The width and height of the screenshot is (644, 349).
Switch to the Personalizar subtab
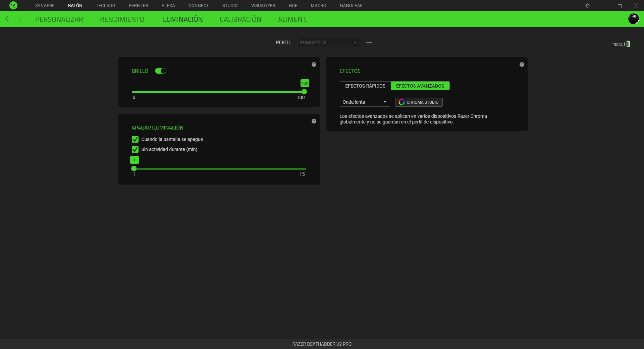pyautogui.click(x=59, y=19)
